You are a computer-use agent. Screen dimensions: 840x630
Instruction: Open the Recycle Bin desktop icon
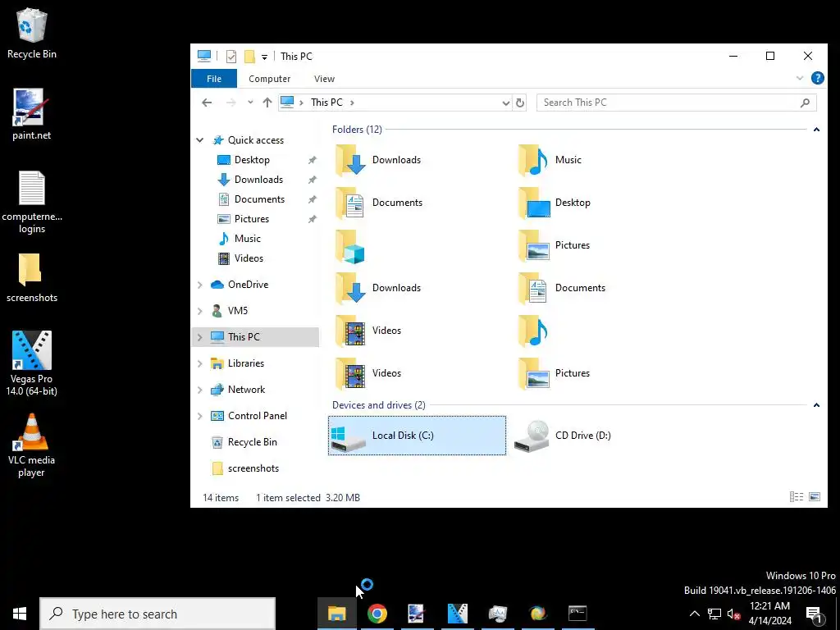coord(32,33)
